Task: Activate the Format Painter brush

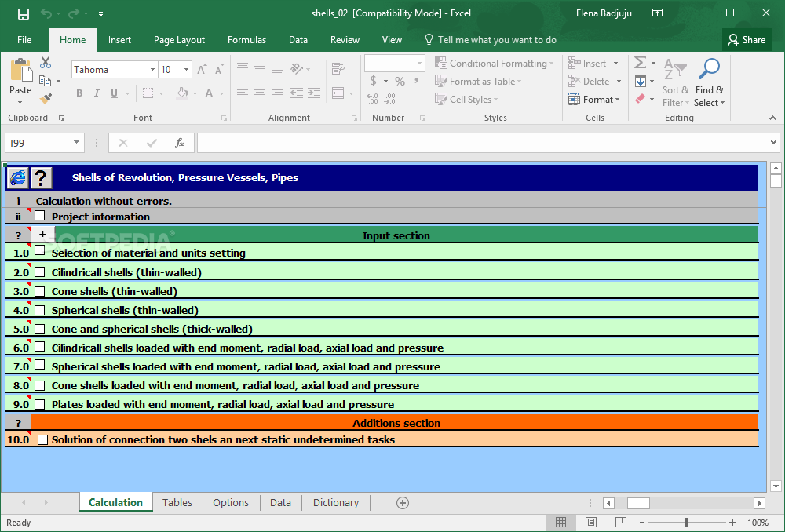Action: tap(46, 99)
